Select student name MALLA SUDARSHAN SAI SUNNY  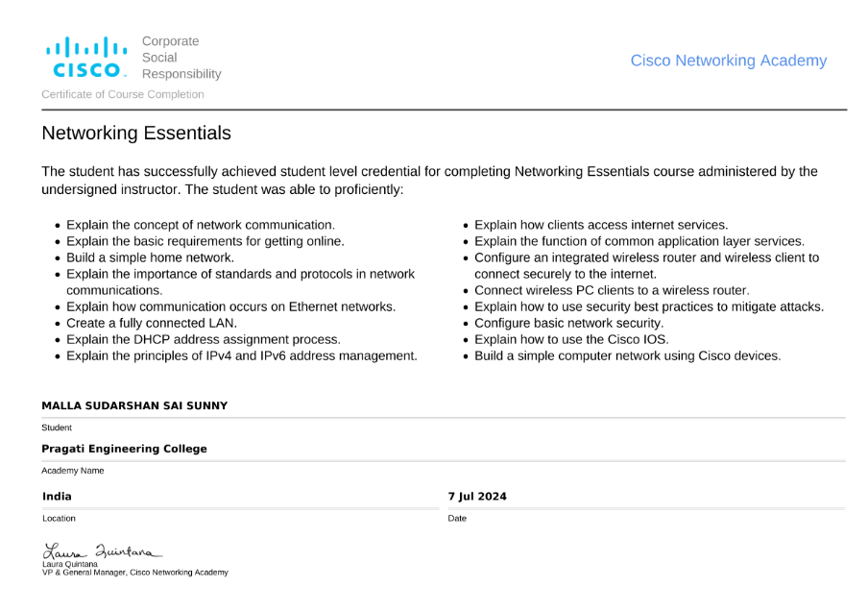click(x=134, y=405)
